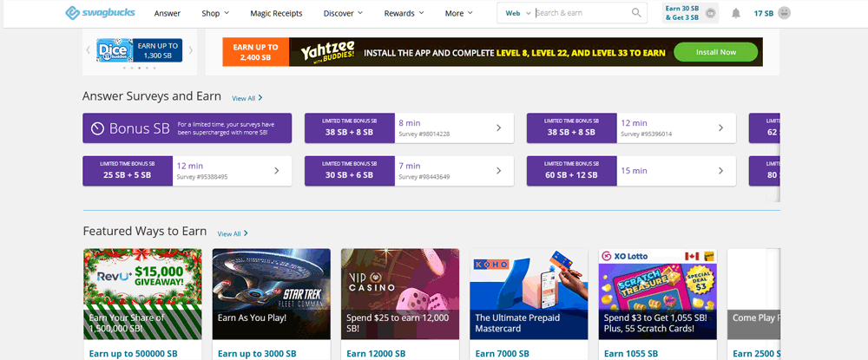Go to previous carousel offer arrow
Screen dimensions: 868x360
point(88,50)
